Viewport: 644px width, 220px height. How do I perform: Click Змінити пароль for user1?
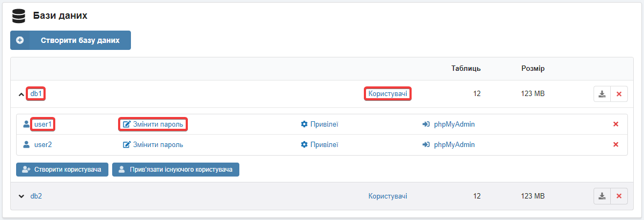pos(153,124)
